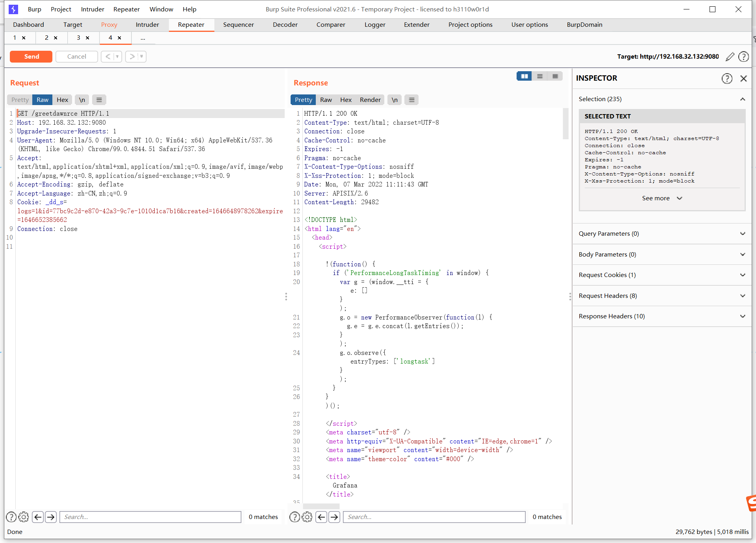756x543 pixels.
Task: Expand See more selected text
Action: coord(662,198)
